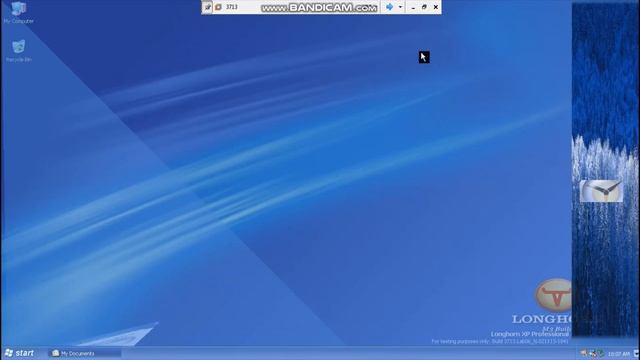
Task: Click the volume speaker tray icon
Action: tap(584, 353)
